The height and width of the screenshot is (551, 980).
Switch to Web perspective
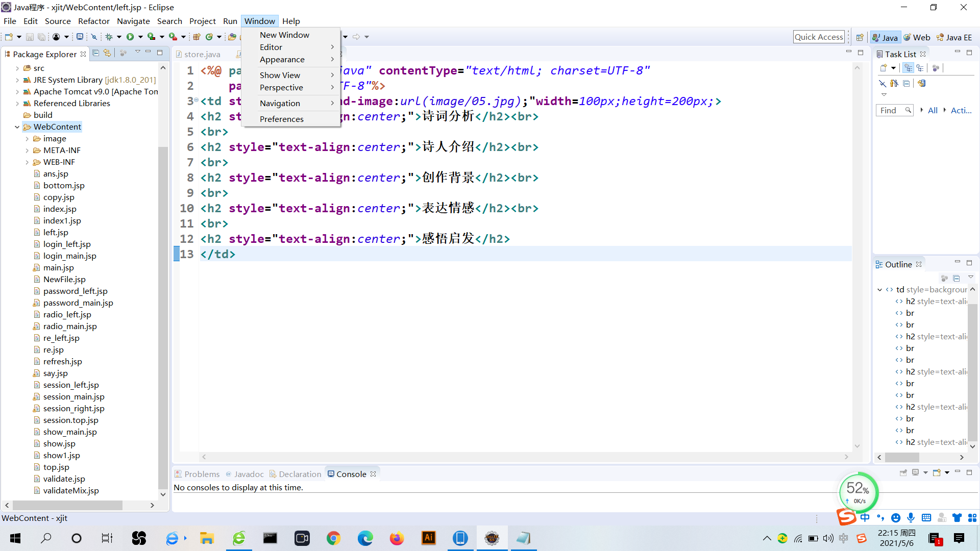coord(917,37)
